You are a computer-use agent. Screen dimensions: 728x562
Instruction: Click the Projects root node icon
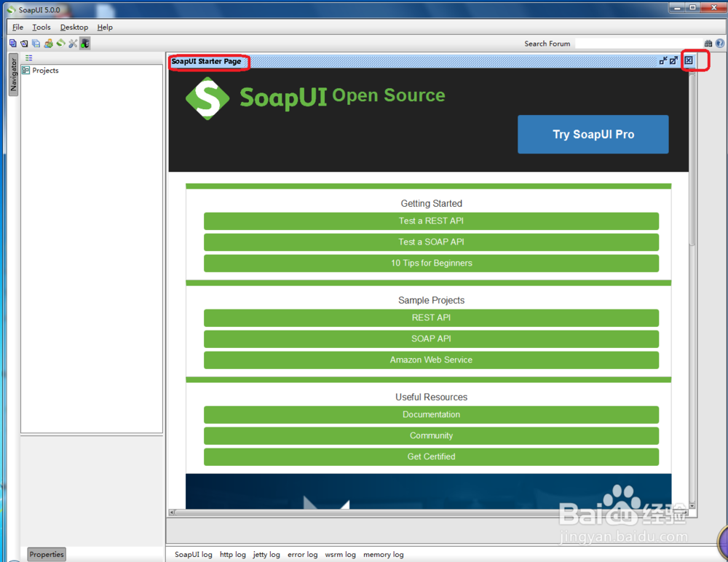(26, 70)
